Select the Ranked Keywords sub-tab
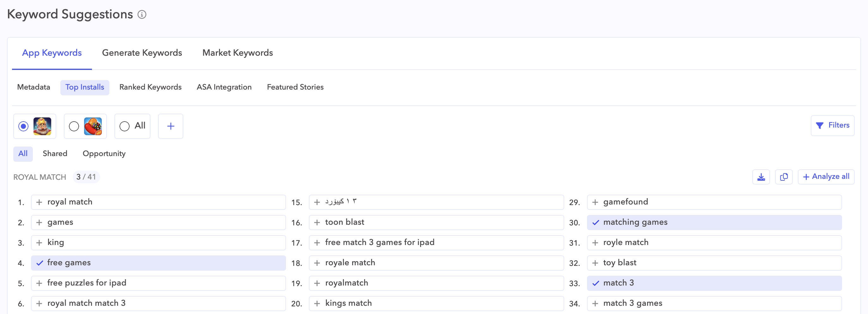This screenshot has width=868, height=314. click(150, 87)
